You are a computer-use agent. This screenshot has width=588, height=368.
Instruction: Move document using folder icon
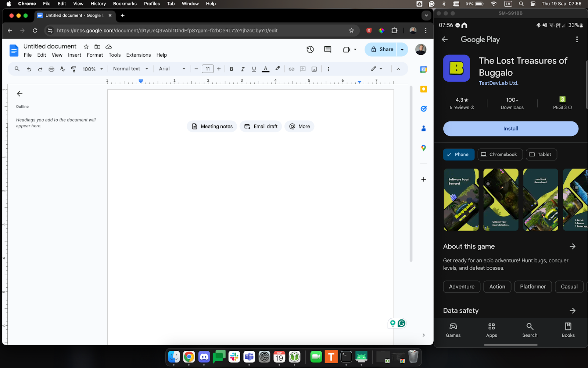tap(97, 47)
